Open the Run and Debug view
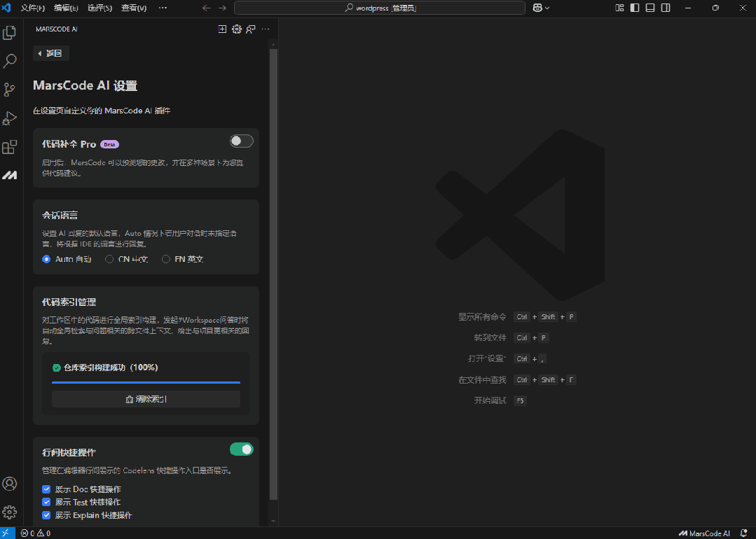The height and width of the screenshot is (539, 756). pos(10,118)
